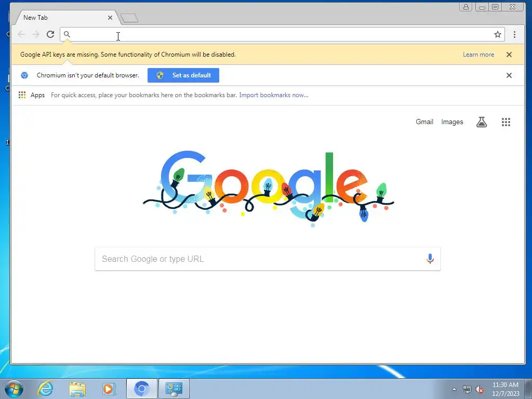
Task: Open the Google apps grid icon
Action: (x=506, y=122)
